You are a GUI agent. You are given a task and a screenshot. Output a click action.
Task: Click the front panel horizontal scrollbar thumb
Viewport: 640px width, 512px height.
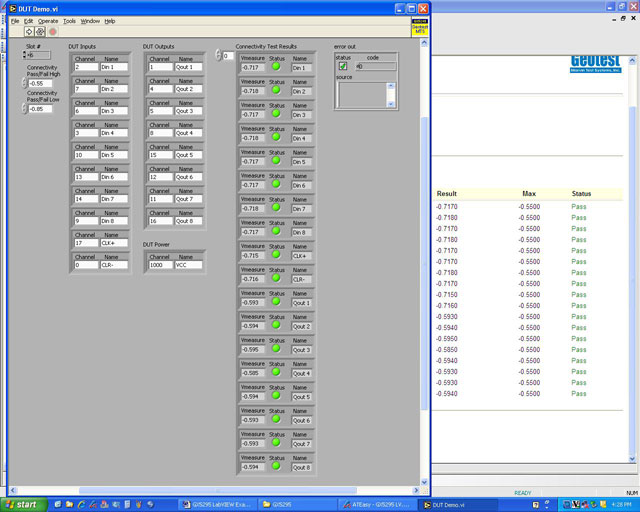[218, 490]
